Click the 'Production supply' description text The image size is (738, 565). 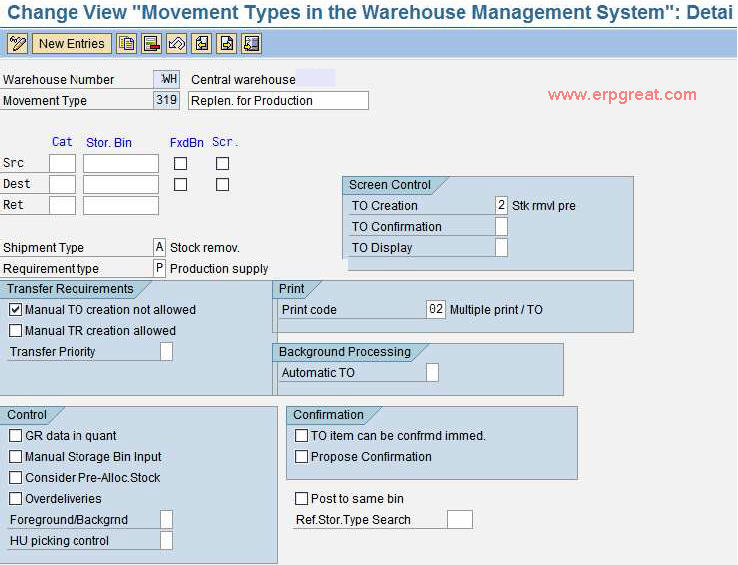click(219, 268)
